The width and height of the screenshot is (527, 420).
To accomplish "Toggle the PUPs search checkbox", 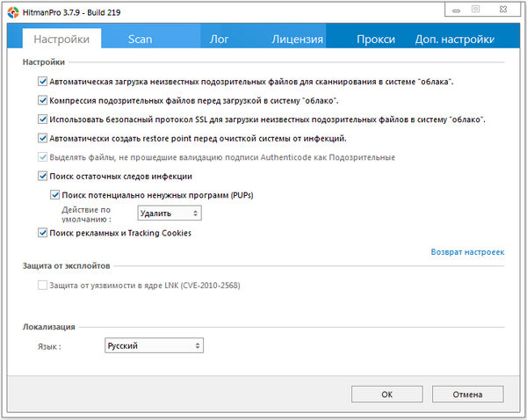I will tap(54, 195).
